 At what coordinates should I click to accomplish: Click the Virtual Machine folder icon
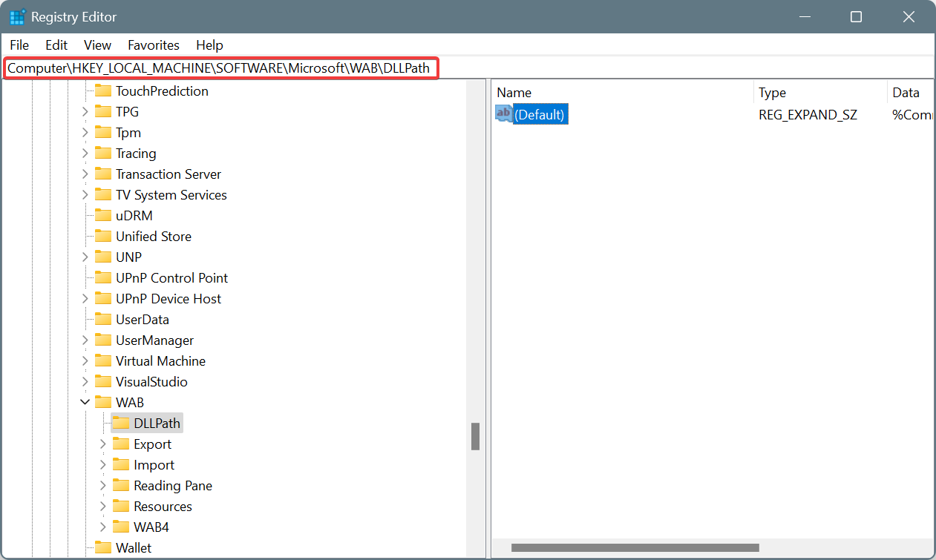pos(103,361)
